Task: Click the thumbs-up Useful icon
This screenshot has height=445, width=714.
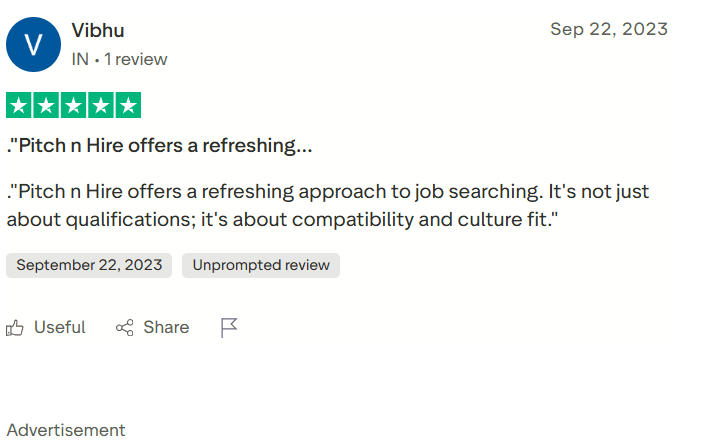Action: point(16,328)
